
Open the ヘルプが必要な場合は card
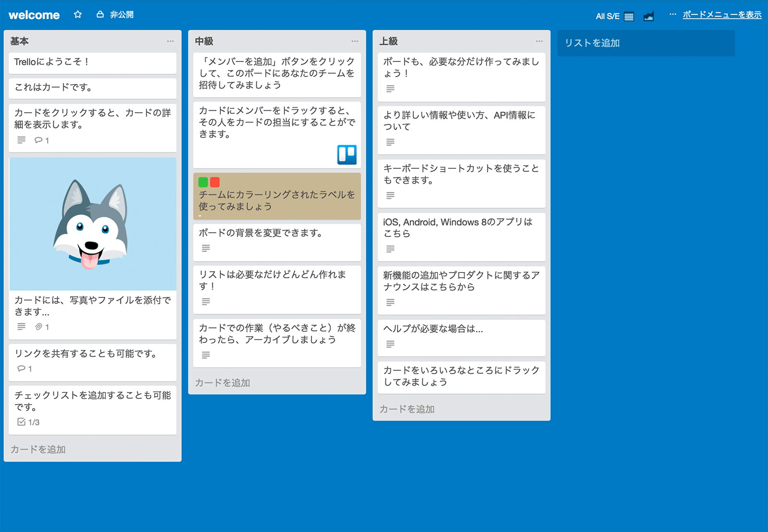pyautogui.click(x=461, y=338)
